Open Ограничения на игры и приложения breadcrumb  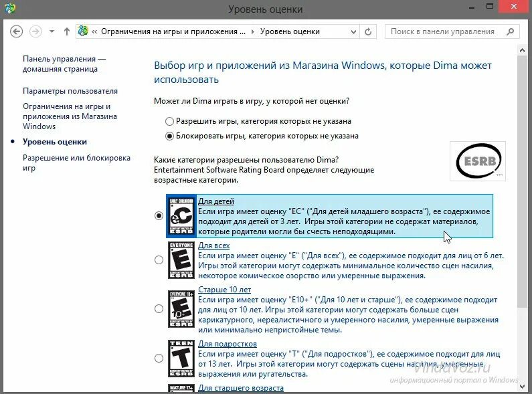(x=173, y=31)
